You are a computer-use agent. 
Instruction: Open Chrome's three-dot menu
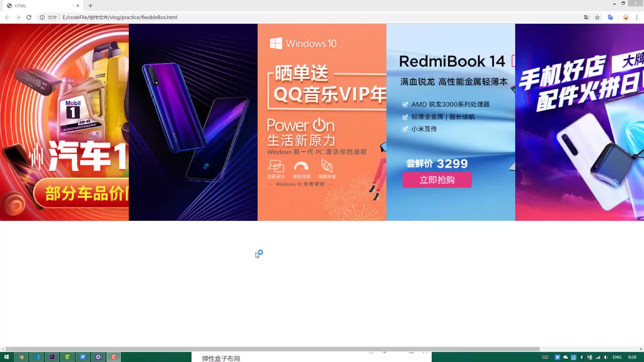point(637,17)
